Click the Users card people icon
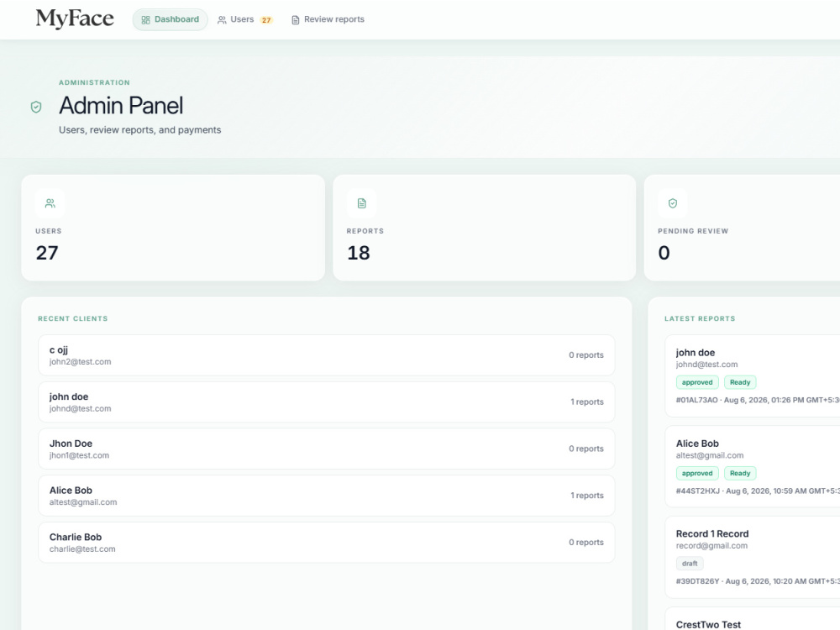The height and width of the screenshot is (630, 840). coord(50,203)
